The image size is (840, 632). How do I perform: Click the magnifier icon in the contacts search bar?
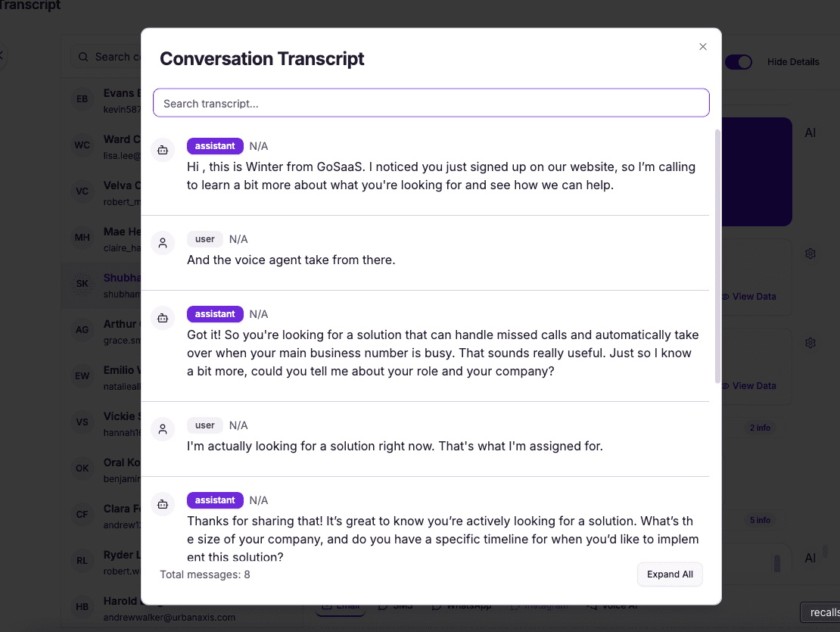coord(83,57)
